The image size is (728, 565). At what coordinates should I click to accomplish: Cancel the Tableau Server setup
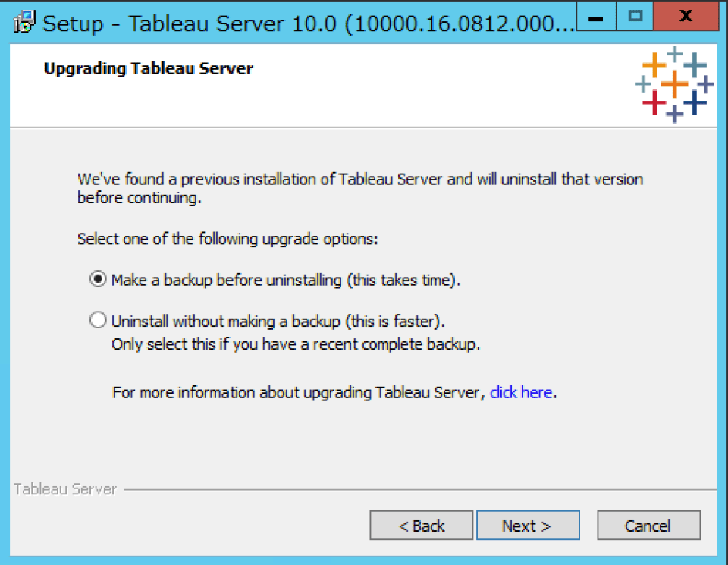pos(648,525)
